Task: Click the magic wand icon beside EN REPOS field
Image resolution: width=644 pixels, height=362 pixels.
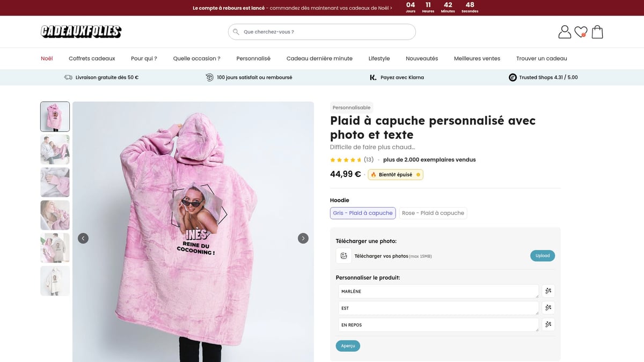Action: point(548,324)
